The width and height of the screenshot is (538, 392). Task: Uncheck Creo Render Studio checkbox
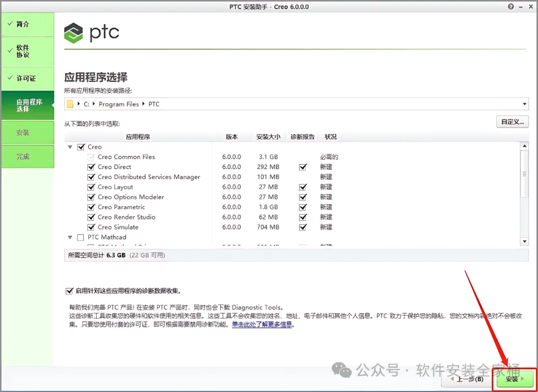point(91,217)
